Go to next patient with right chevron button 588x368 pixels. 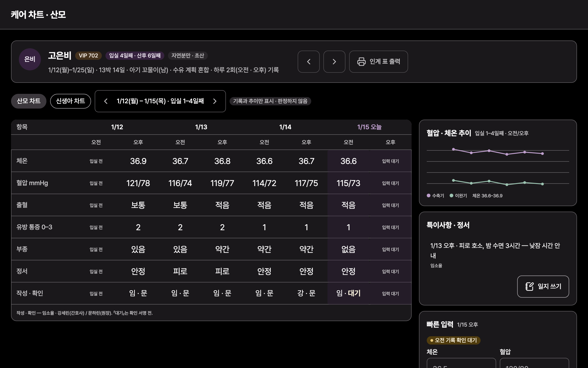pos(334,62)
